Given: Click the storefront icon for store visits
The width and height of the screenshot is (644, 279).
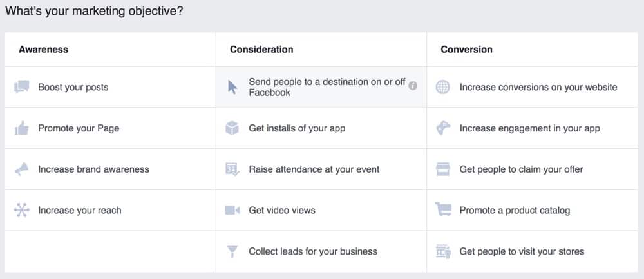Looking at the screenshot, I should 443,251.
